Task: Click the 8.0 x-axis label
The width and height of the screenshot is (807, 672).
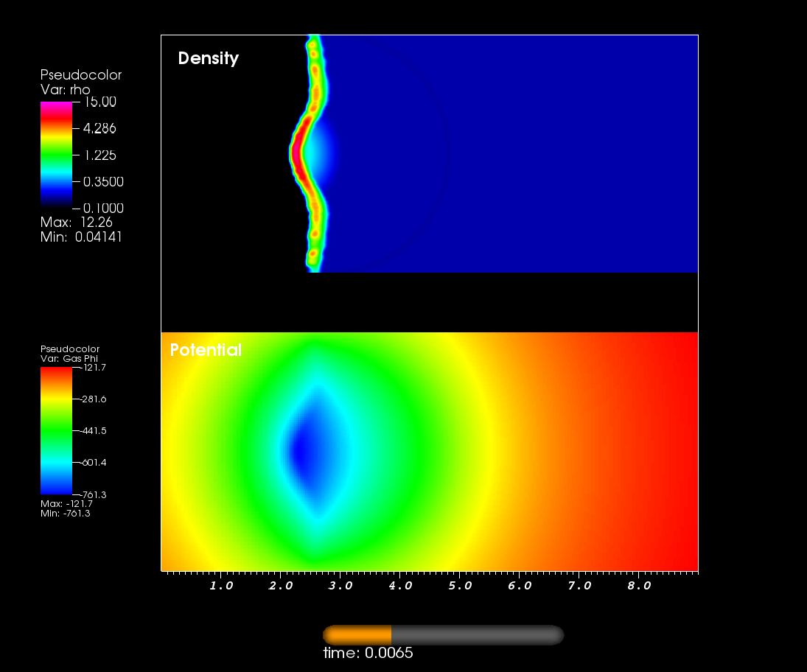Action: [639, 586]
